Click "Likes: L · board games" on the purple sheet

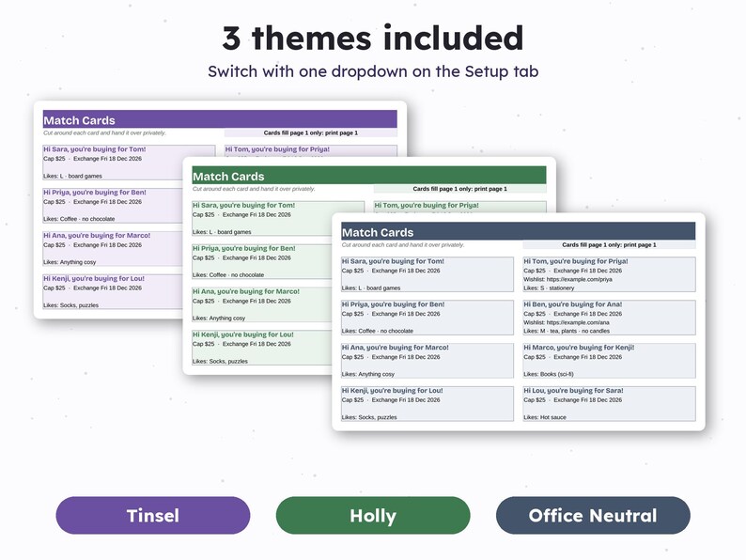[72, 176]
